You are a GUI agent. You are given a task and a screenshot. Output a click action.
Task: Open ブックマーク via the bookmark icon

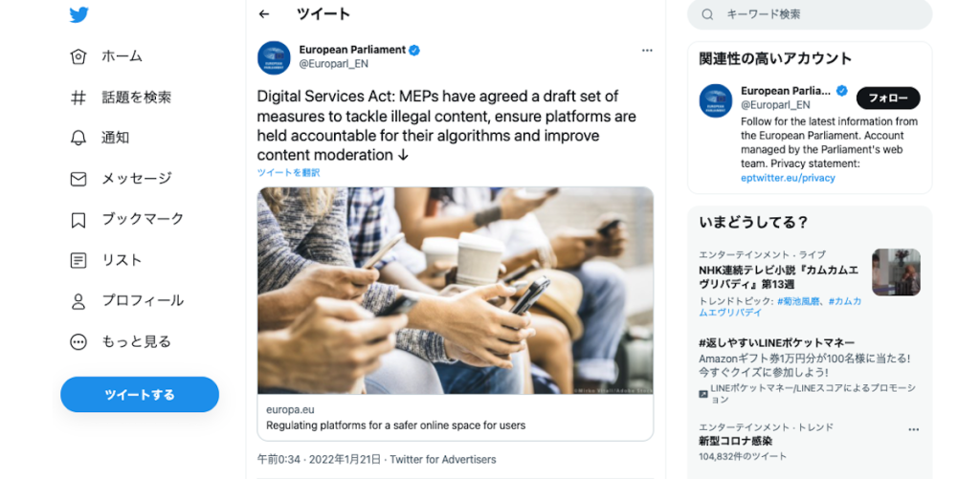pyautogui.click(x=78, y=219)
